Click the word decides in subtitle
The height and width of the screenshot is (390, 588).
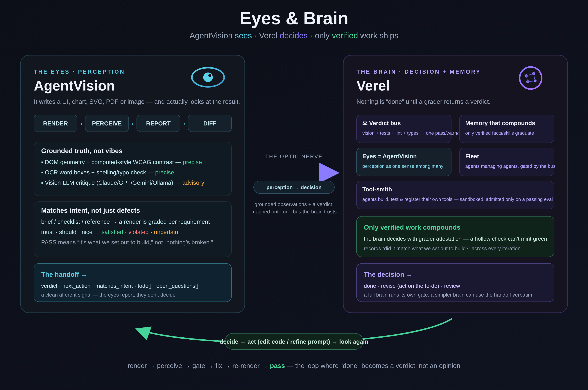click(294, 36)
